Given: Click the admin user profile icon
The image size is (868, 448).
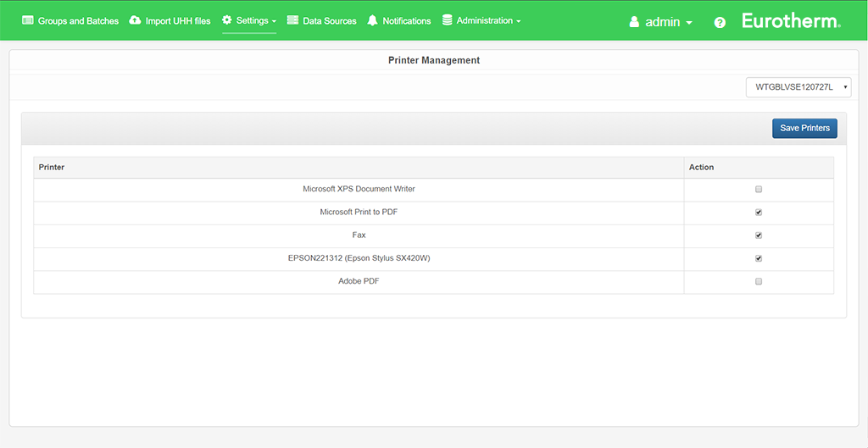Looking at the screenshot, I should [x=634, y=22].
